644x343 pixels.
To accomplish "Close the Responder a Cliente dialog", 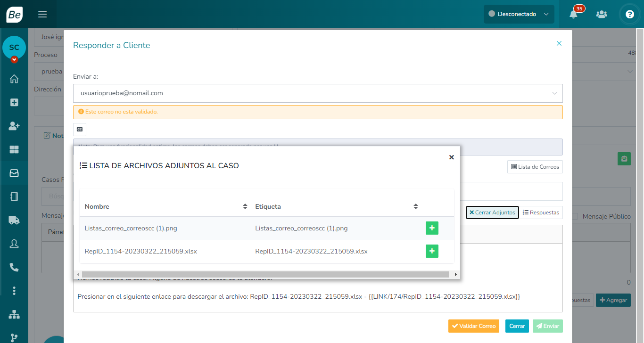I will [559, 43].
